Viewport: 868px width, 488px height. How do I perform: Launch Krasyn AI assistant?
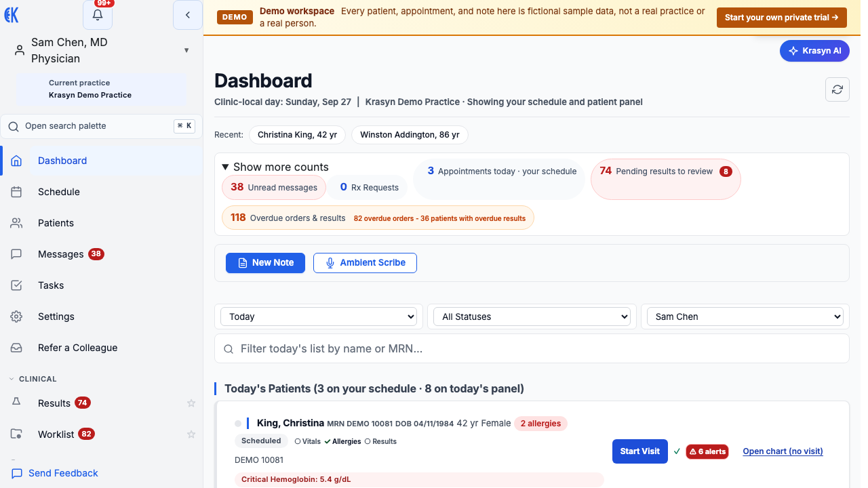pyautogui.click(x=814, y=51)
